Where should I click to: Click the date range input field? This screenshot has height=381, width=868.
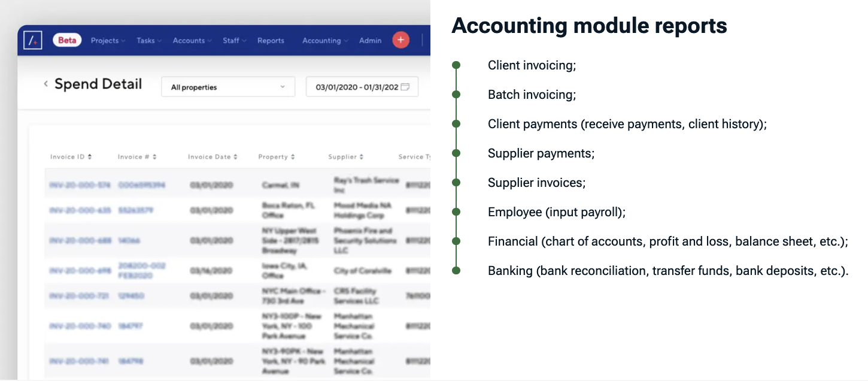pos(356,87)
